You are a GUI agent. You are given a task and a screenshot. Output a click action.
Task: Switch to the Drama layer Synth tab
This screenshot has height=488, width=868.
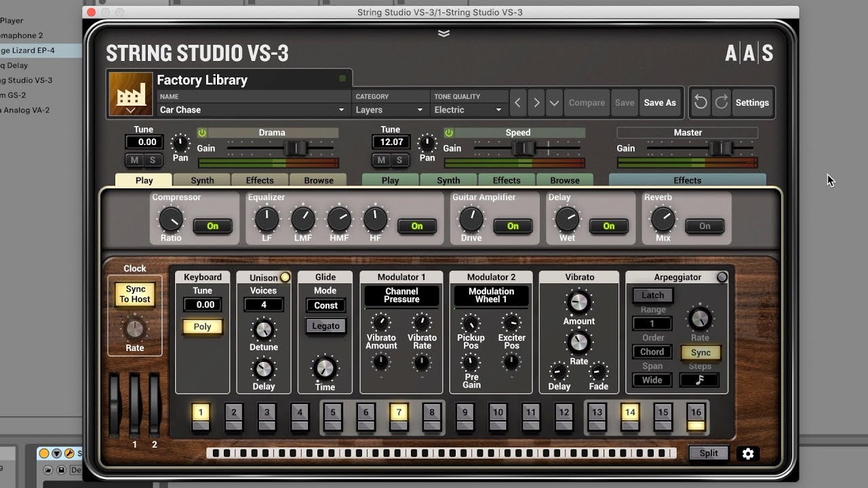coord(202,180)
